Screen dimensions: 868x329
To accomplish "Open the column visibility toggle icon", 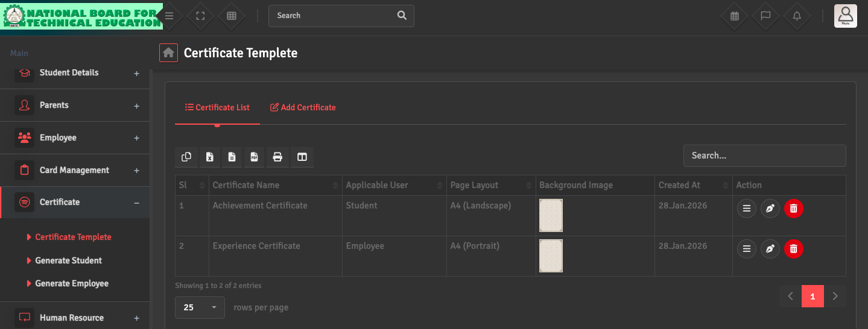I will [302, 157].
